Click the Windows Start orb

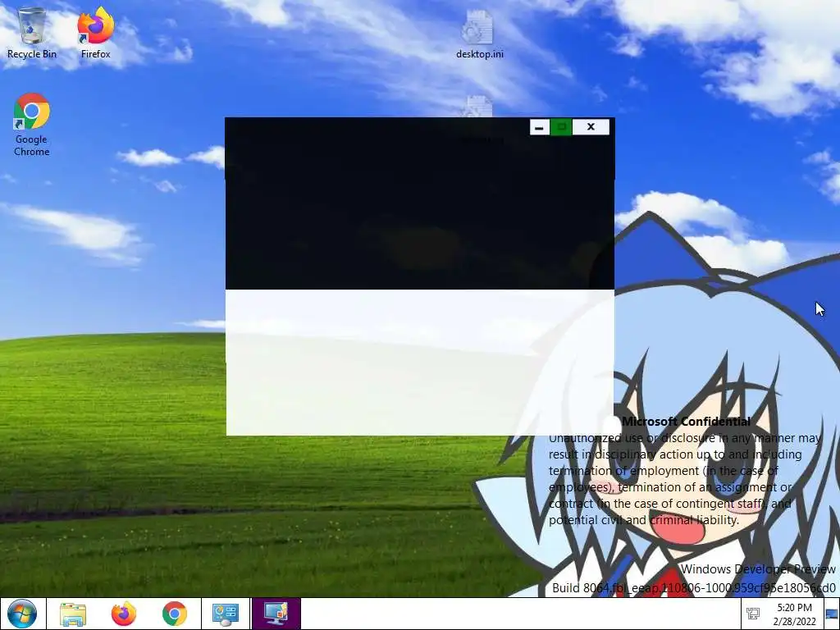click(x=22, y=614)
